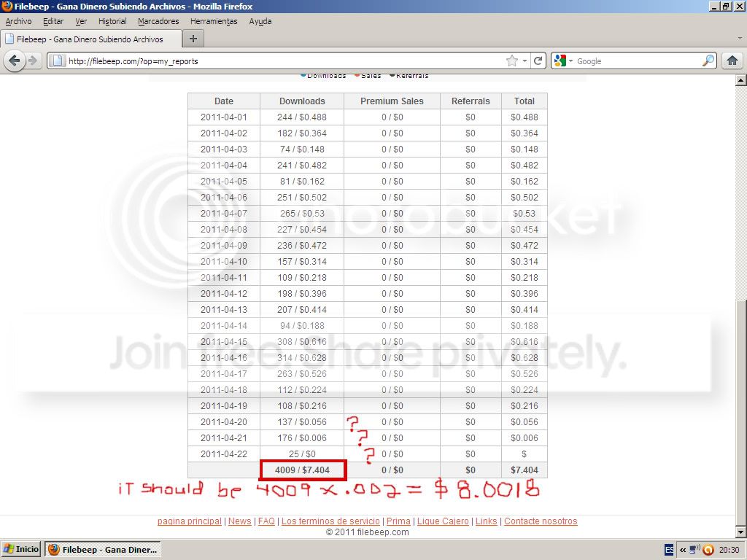The image size is (747, 560).
Task: Click the scrollbar down arrow
Action: pos(740,532)
